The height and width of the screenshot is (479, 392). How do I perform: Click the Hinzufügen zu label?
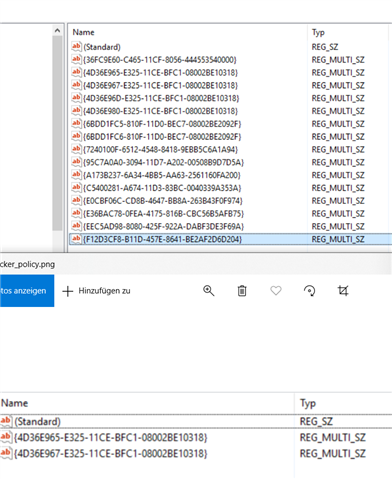pos(104,291)
